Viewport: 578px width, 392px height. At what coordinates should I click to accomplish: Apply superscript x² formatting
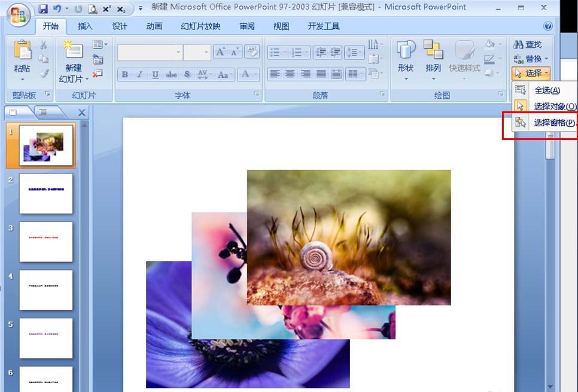pyautogui.click(x=107, y=8)
